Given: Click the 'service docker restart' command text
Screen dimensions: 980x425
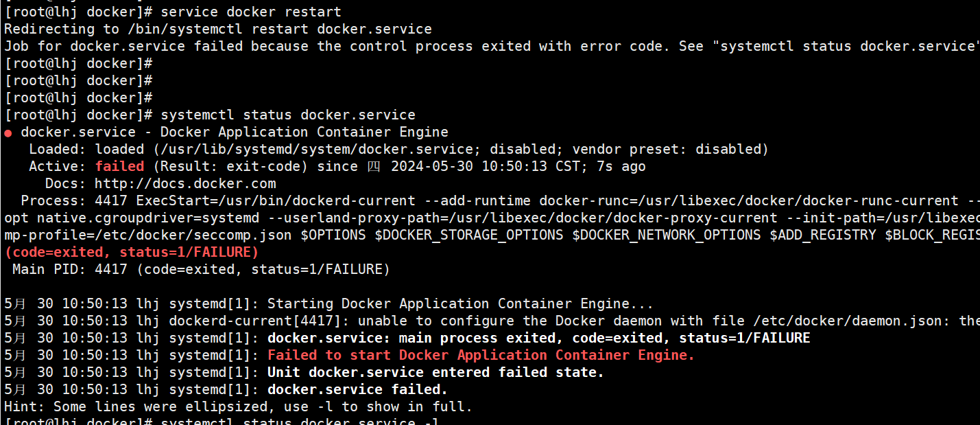Looking at the screenshot, I should (251, 12).
